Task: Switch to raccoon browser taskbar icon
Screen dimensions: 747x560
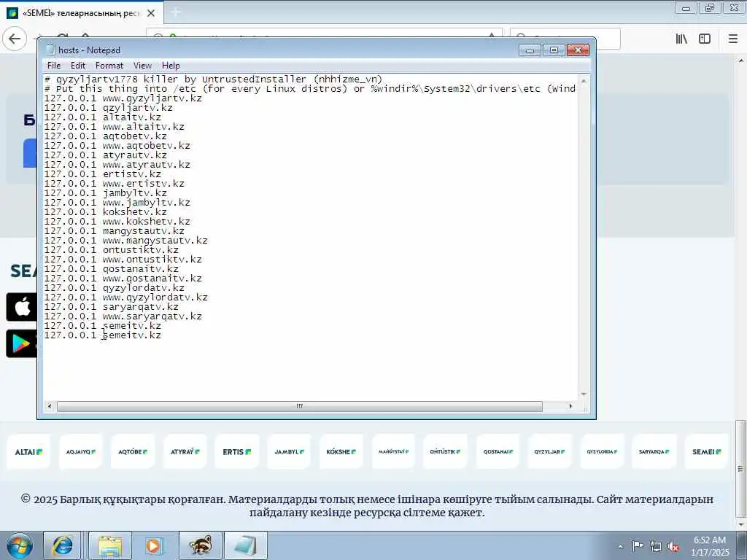Action: (x=201, y=545)
